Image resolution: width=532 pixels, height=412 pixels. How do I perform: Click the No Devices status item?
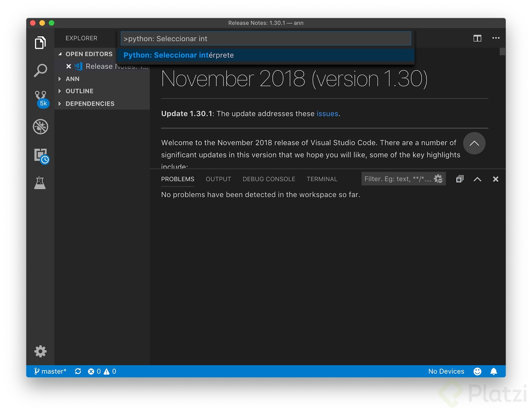(x=446, y=371)
